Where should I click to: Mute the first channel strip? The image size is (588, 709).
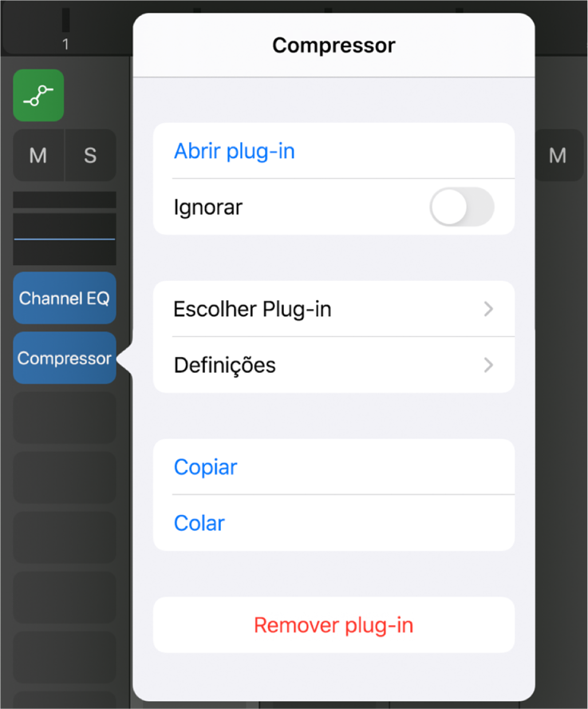pos(38,156)
